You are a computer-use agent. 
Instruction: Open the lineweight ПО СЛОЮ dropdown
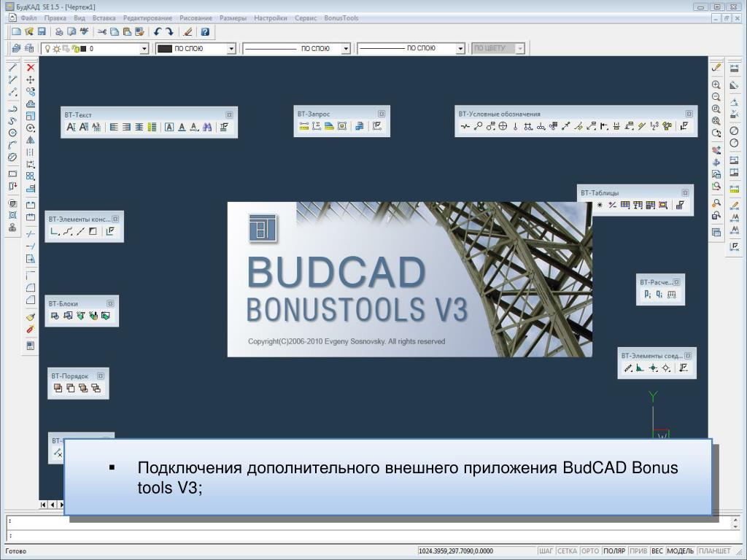pyautogui.click(x=460, y=49)
